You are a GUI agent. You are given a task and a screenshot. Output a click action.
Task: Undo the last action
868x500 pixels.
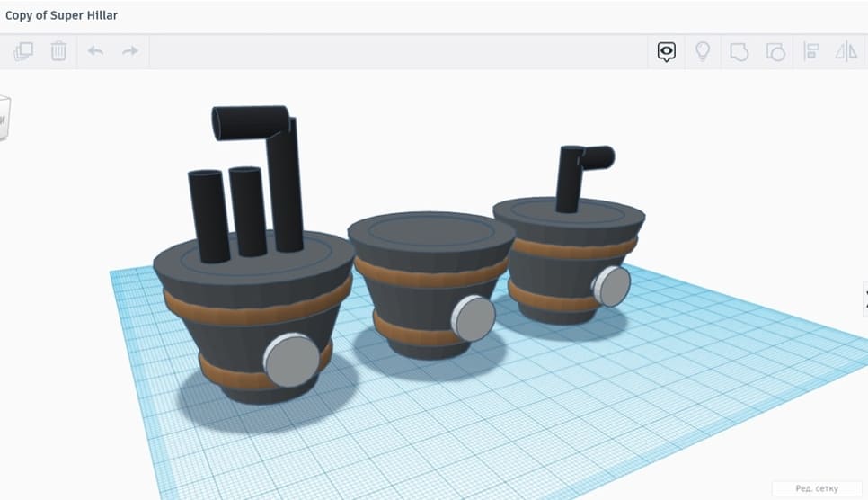[95, 51]
